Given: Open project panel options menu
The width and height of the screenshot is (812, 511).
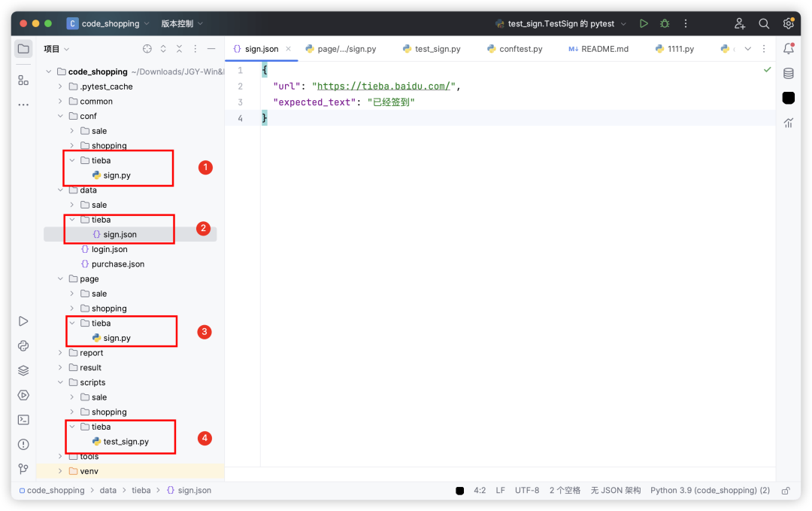Looking at the screenshot, I should coord(195,49).
